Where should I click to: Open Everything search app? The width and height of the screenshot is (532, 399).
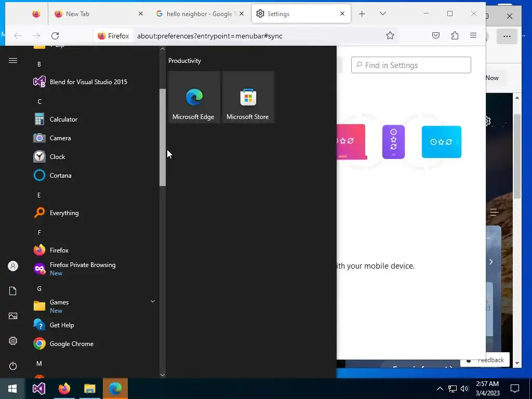click(x=56, y=212)
